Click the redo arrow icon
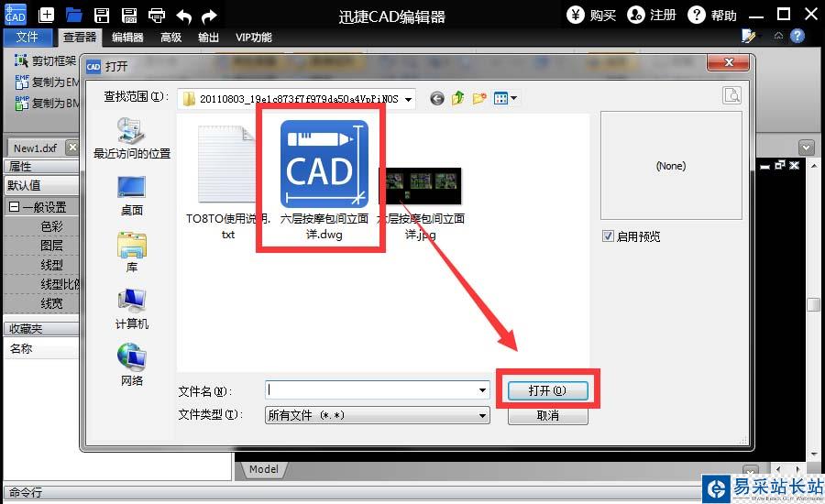The width and height of the screenshot is (825, 504). tap(209, 16)
